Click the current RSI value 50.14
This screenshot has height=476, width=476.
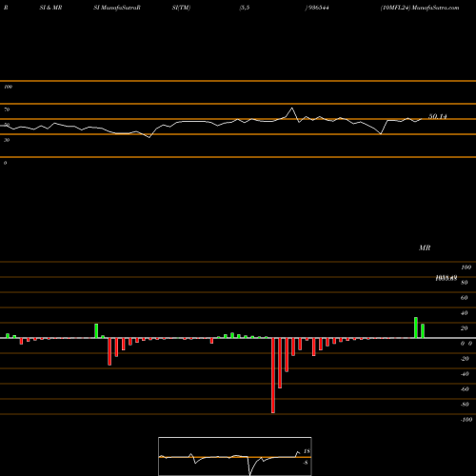tap(438, 116)
